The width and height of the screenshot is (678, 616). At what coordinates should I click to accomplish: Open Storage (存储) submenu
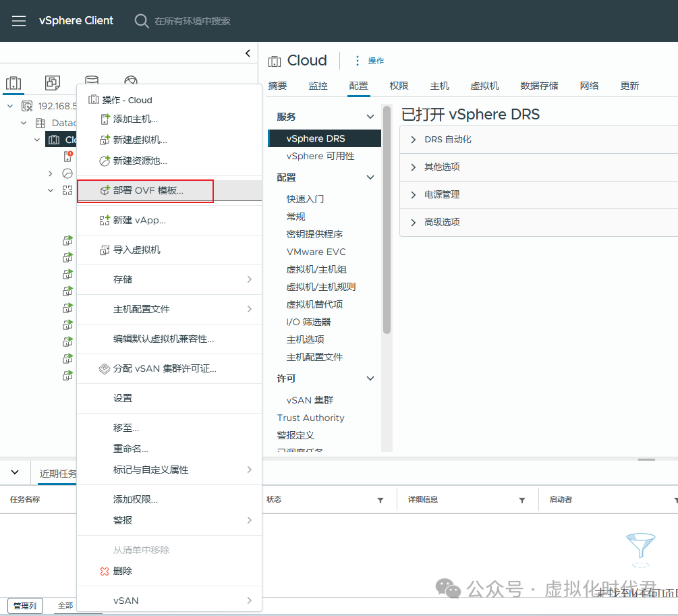click(x=169, y=279)
